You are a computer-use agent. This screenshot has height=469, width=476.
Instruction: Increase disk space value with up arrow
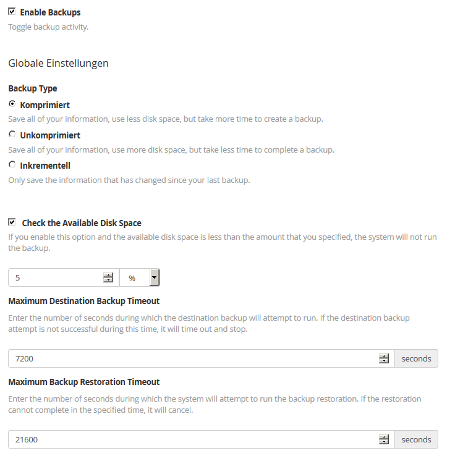tap(108, 275)
